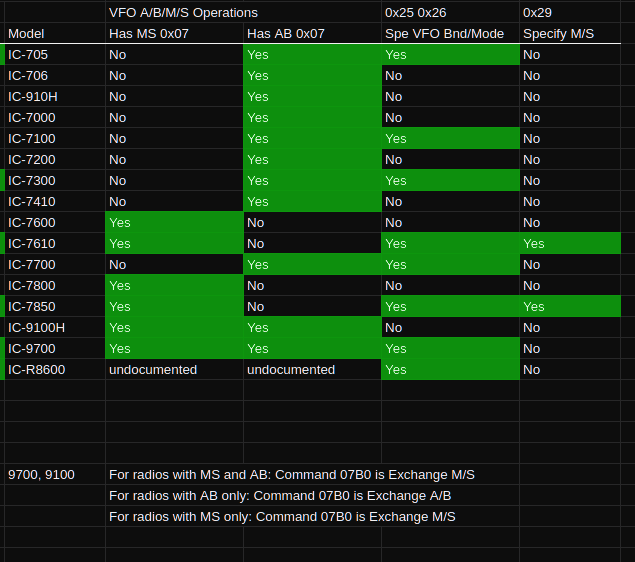Viewport: 635px width, 562px height.
Task: Click the IC-7100 model cell
Action: [x=55, y=139]
